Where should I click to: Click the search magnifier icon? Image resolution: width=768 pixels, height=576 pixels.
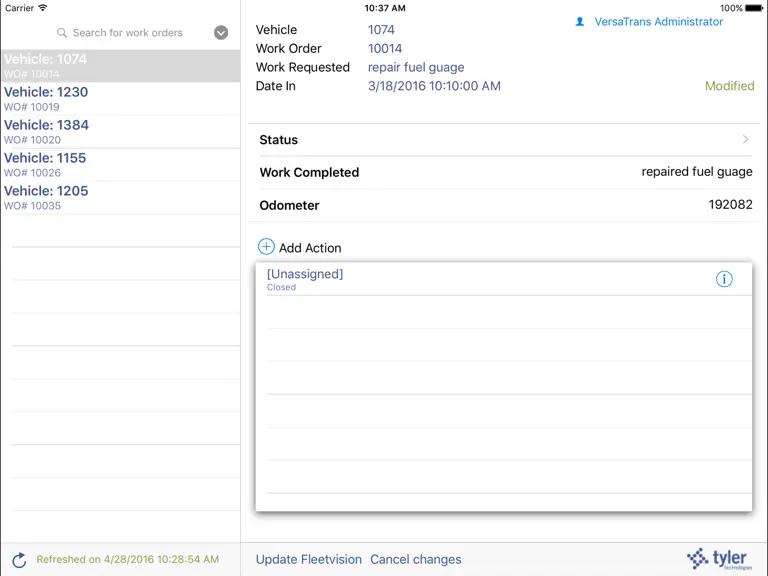tap(62, 33)
